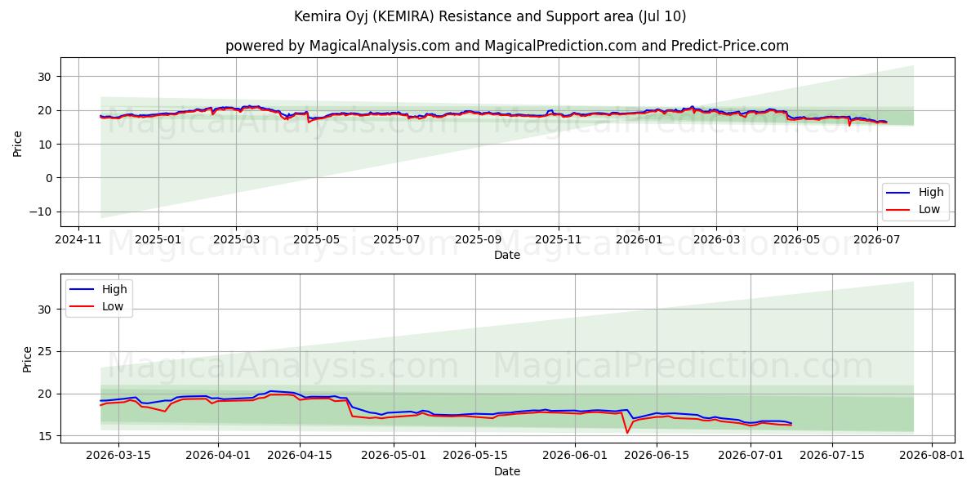The image size is (980, 490).
Task: Click the '2026-04-01' lower x-axis label
Action: click(x=218, y=457)
